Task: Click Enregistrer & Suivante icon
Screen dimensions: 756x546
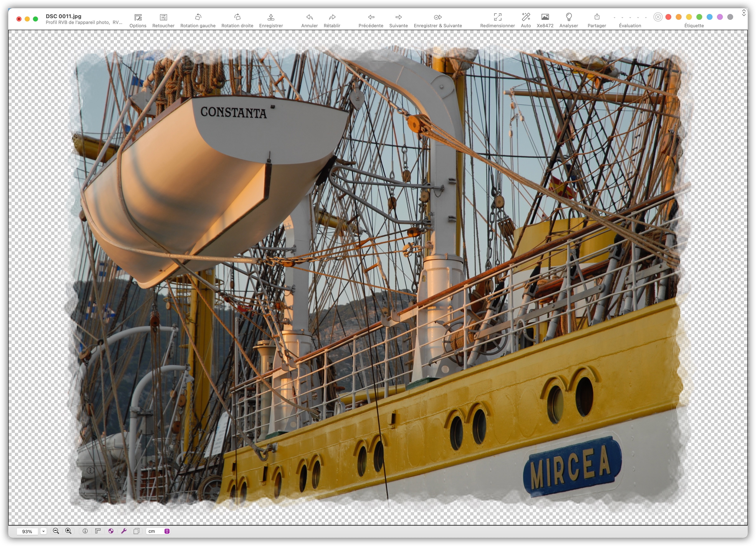Action: pos(438,17)
